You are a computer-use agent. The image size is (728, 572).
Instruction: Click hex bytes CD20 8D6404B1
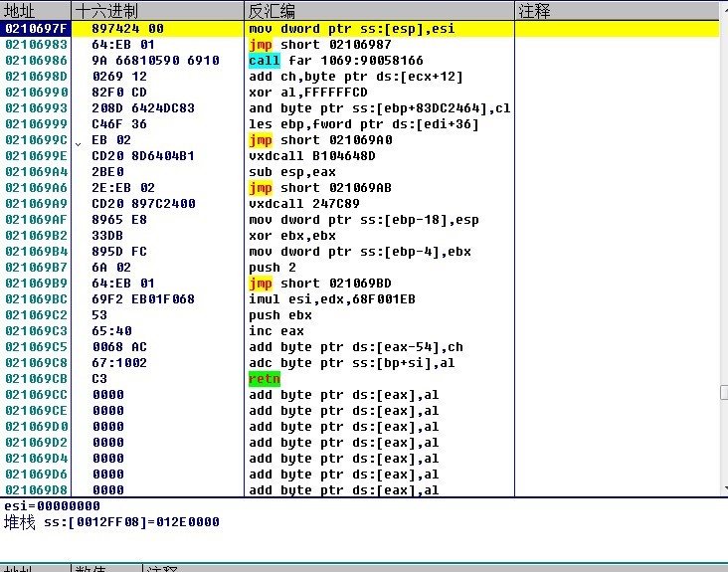click(143, 156)
